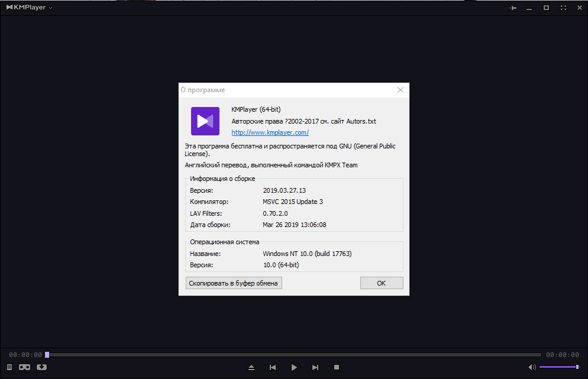The image size is (588, 379).
Task: Click the Компилятор: label
Action: click(209, 202)
